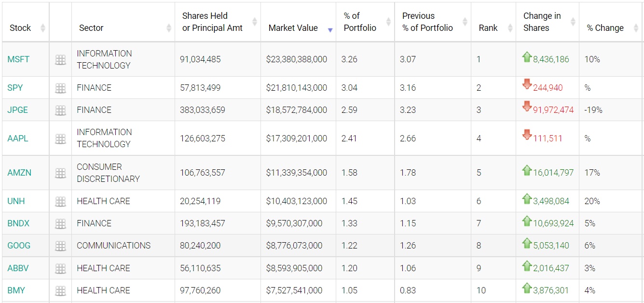Click the green up arrow for UNH
644x303 pixels.
[527, 199]
